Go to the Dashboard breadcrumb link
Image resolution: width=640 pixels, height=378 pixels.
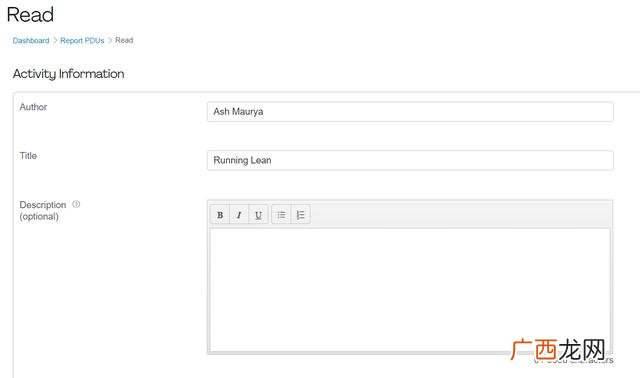[31, 40]
